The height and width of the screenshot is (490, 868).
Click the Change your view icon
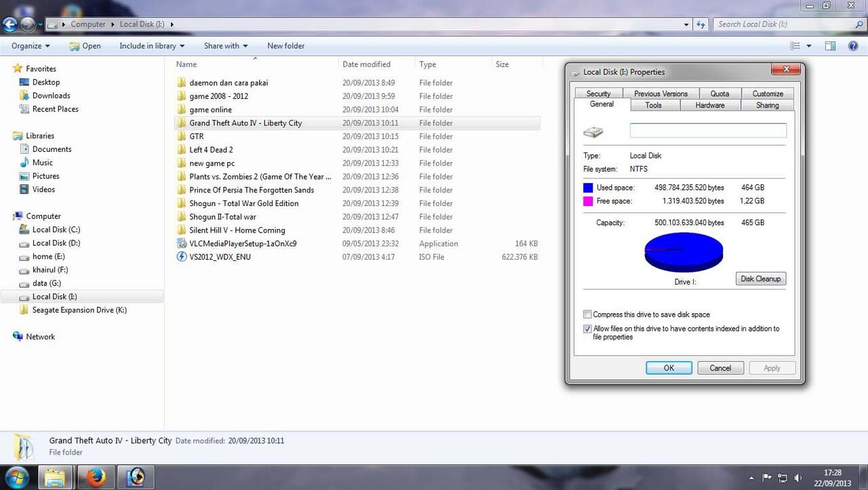(795, 46)
